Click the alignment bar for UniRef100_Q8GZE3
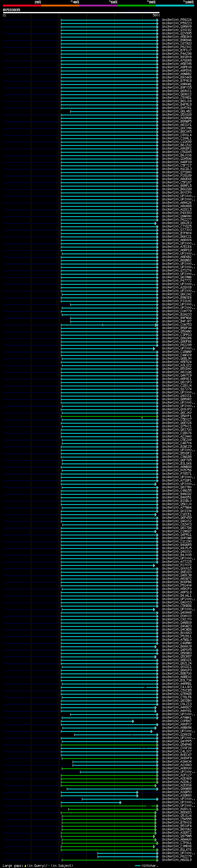Image resolution: width=197 pixels, height=868 pixels. point(109,224)
